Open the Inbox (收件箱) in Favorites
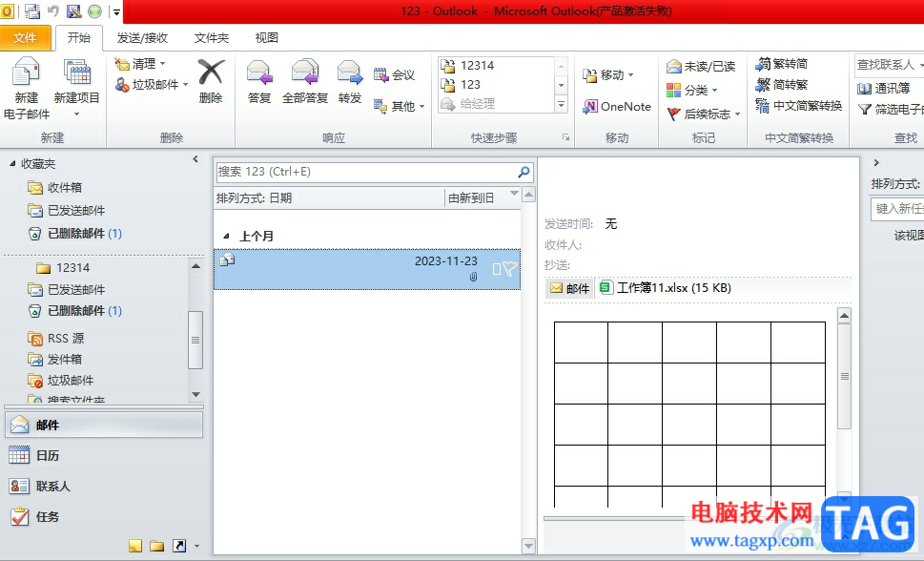Viewport: 924px width, 561px height. [x=54, y=188]
